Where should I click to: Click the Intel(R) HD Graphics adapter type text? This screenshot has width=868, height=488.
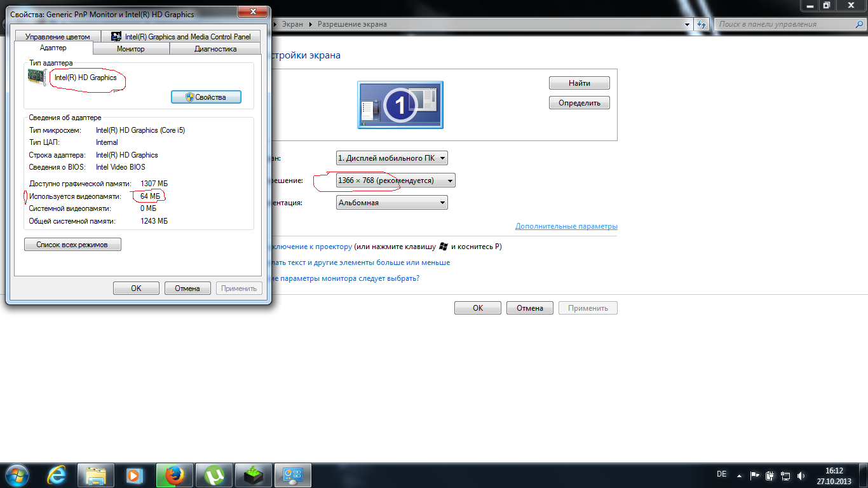point(86,78)
